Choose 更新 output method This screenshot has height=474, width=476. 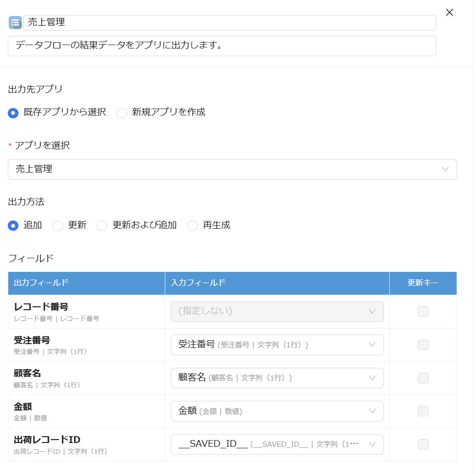click(58, 226)
